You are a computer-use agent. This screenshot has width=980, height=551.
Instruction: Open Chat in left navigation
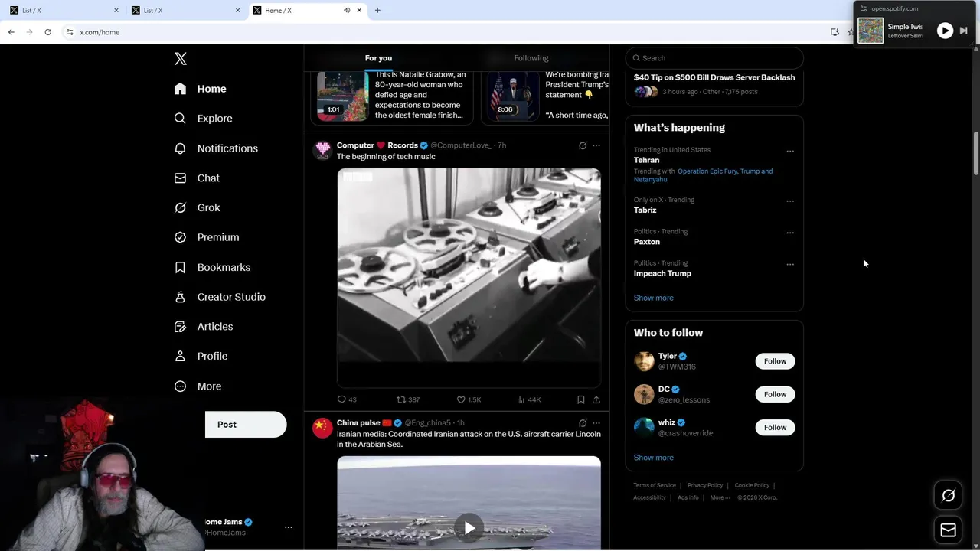(197, 178)
